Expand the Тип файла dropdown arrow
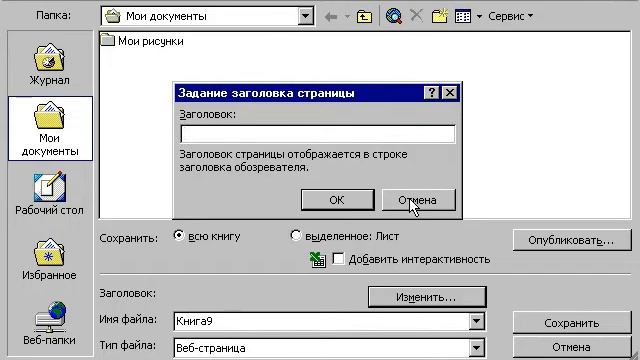Image resolution: width=640 pixels, height=360 pixels. click(476, 348)
